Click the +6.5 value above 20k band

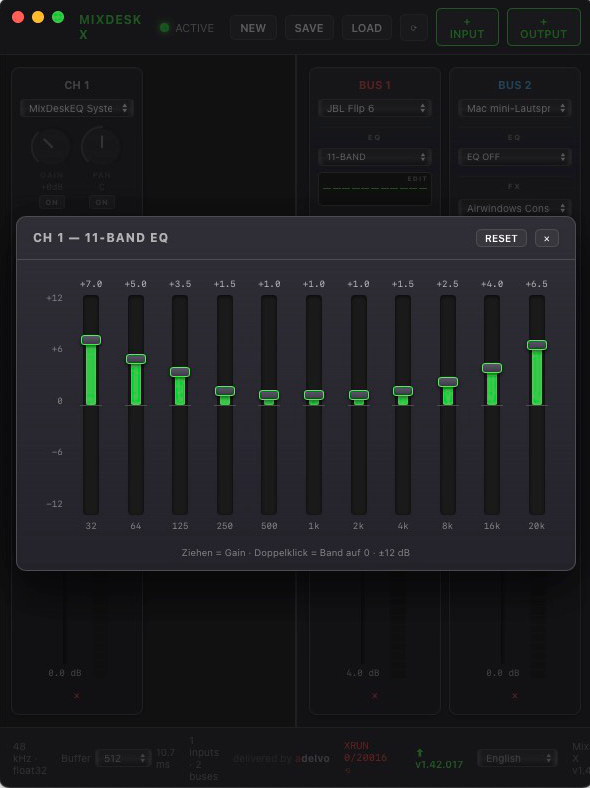coord(537,284)
